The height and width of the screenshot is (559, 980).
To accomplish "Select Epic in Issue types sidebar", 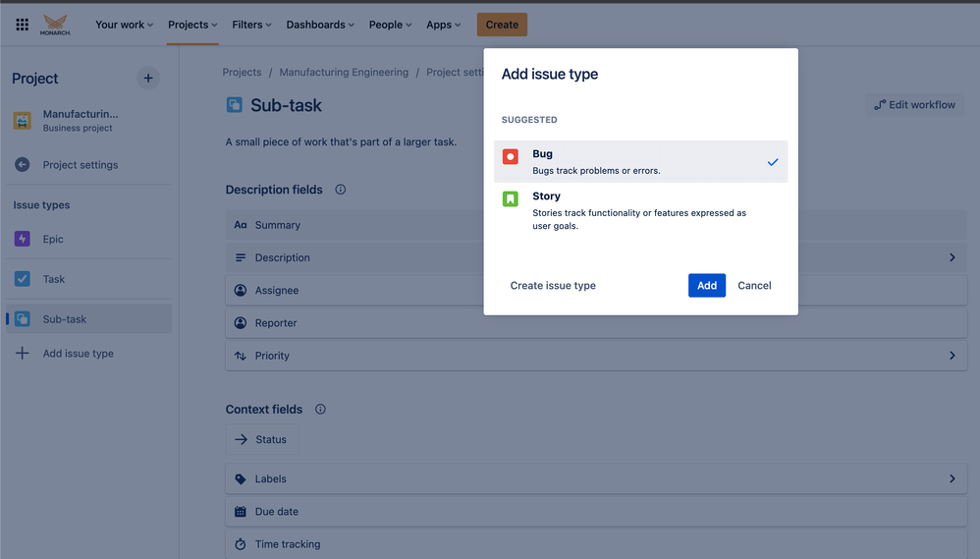I will pos(88,239).
